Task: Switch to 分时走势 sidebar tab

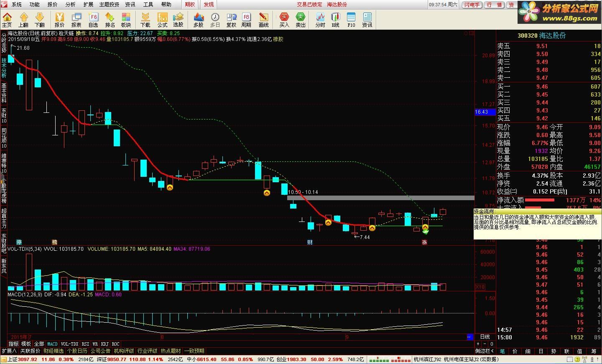Action: point(4,42)
